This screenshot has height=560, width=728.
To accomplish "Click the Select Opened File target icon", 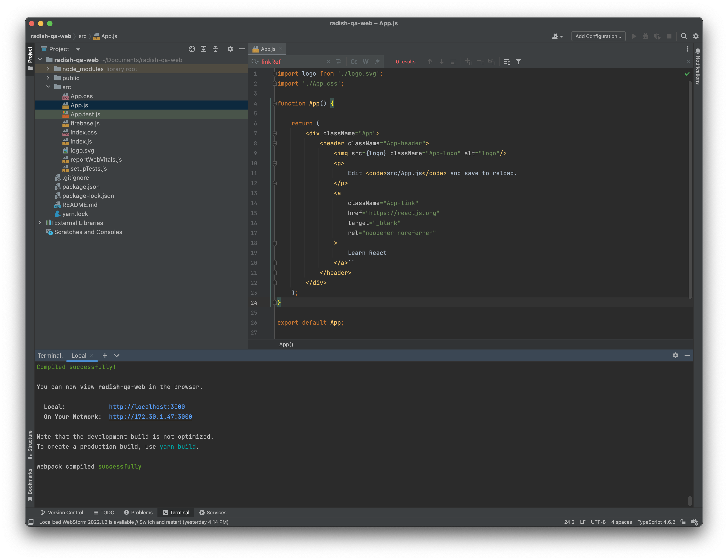I will point(192,49).
